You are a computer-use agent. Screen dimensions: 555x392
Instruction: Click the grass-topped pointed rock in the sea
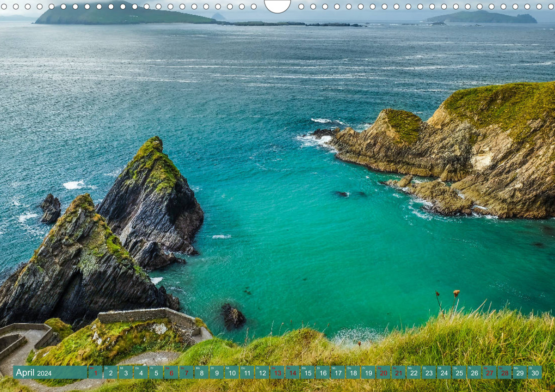[x=152, y=199]
